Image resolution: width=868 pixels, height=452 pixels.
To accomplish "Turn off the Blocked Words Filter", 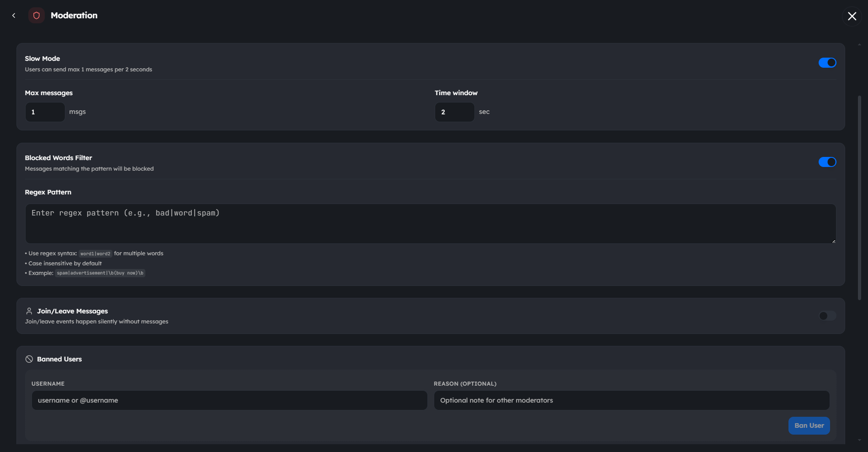I will pos(827,161).
